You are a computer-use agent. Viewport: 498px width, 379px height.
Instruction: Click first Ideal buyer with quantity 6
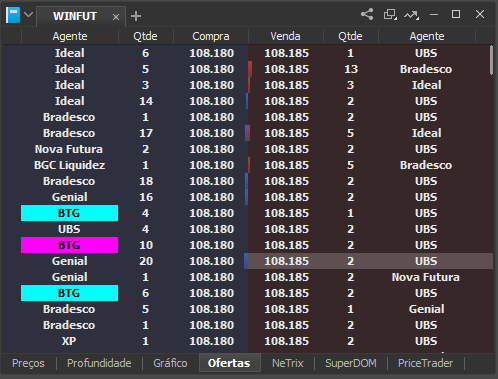(x=70, y=53)
